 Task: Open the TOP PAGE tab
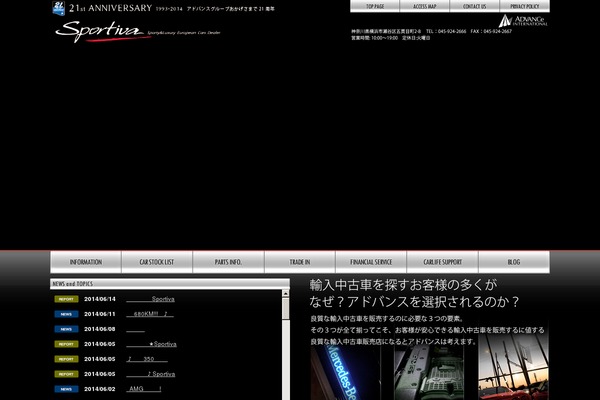(375, 6)
